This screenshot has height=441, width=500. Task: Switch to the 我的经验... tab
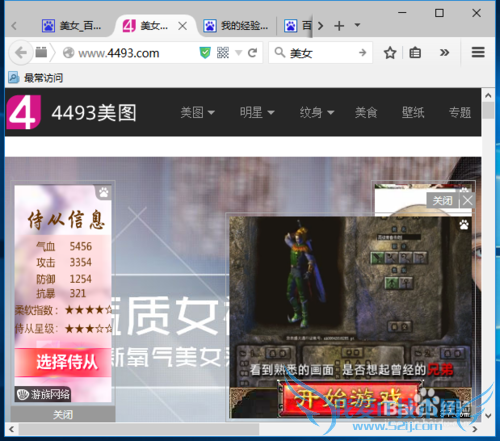pyautogui.click(x=236, y=26)
